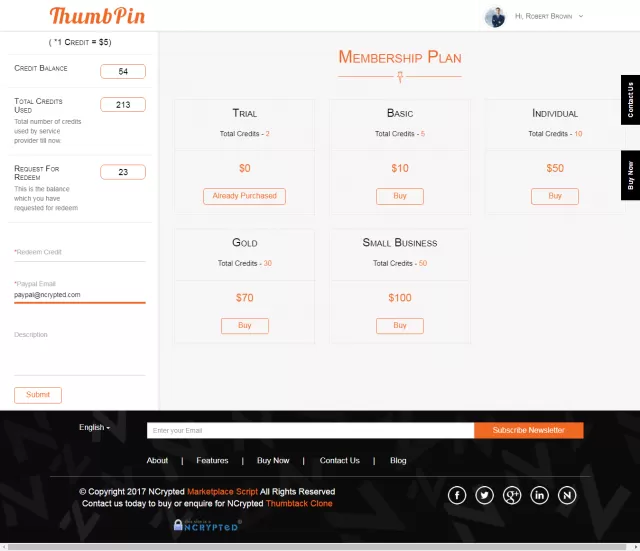
Task: Focus the Description text area
Action: (80, 353)
